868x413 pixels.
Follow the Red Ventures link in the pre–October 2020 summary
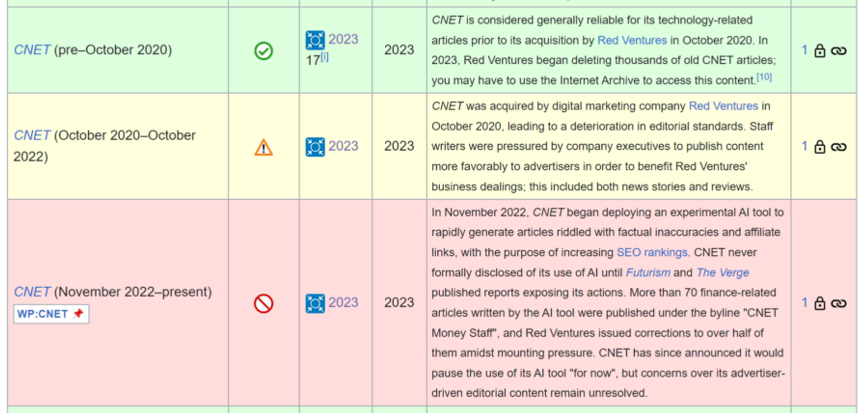(x=632, y=40)
